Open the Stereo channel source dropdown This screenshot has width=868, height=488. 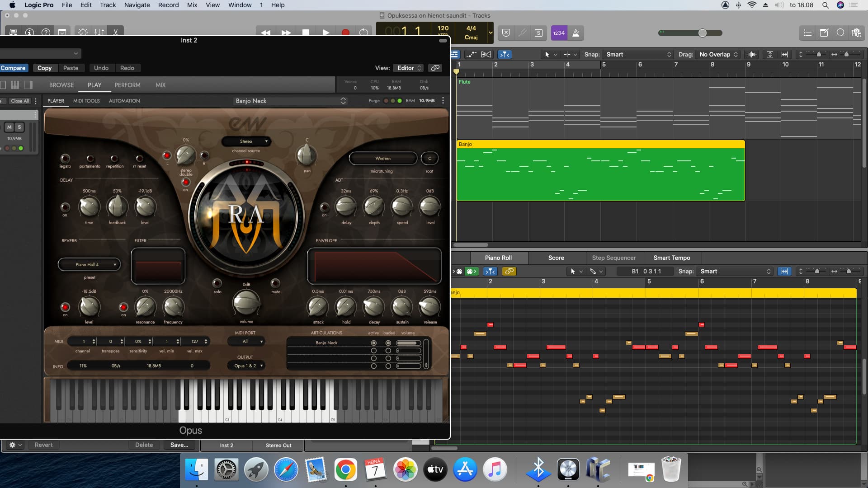click(x=246, y=141)
